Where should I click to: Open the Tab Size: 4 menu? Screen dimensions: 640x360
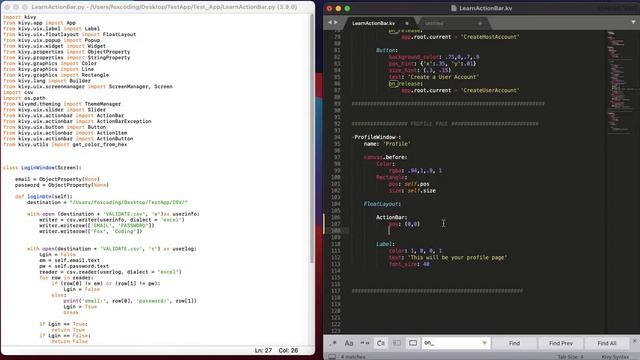(x=570, y=357)
